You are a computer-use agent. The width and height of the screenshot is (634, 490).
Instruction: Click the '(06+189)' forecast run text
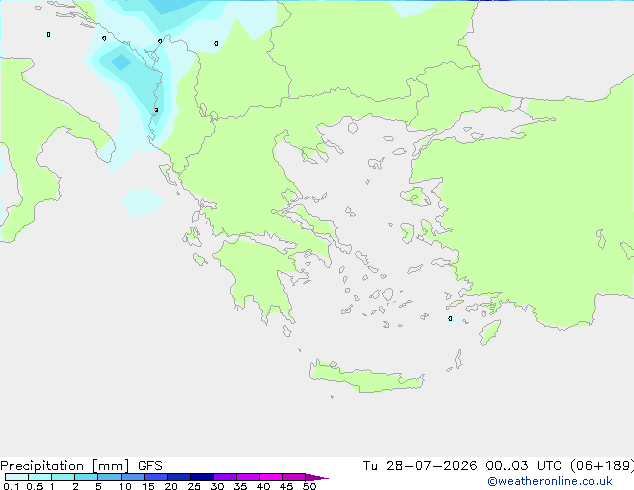coord(602,466)
